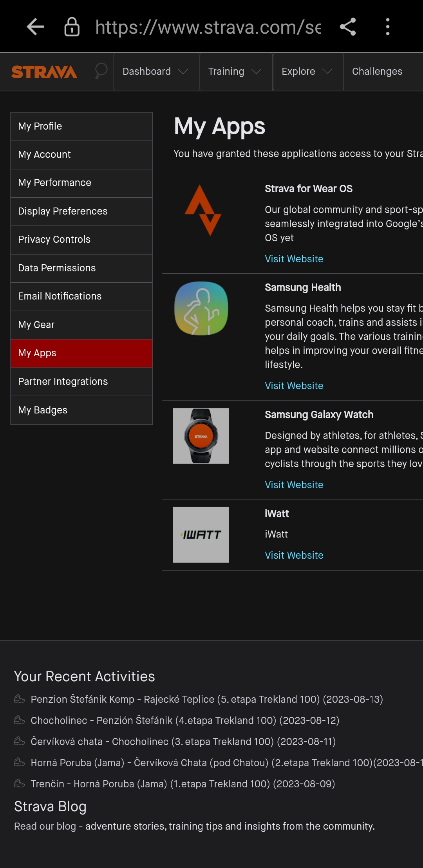The height and width of the screenshot is (868, 423).
Task: Expand the Training dropdown menu
Action: coord(235,72)
